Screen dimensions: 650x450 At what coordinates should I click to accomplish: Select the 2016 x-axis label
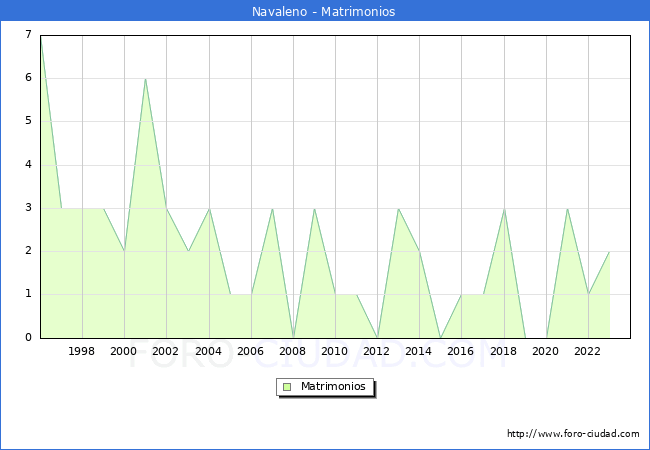tap(461, 351)
